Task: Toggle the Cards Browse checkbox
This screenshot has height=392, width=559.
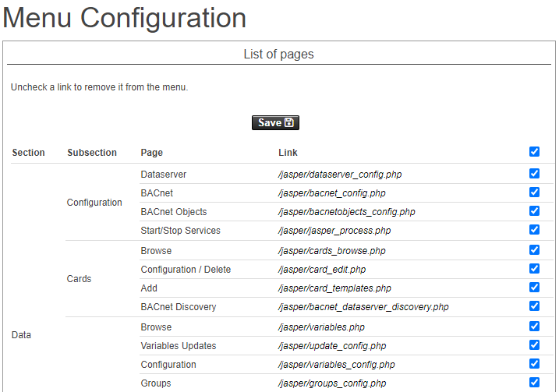Action: point(534,250)
